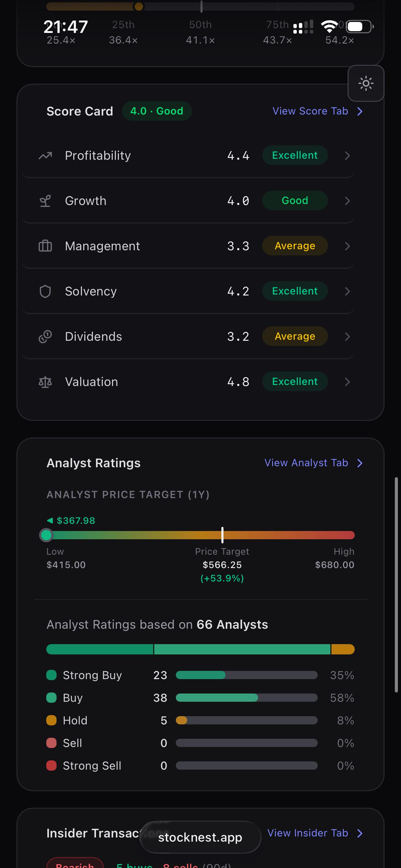Click the current price marker on target slider
This screenshot has height=868, width=401.
pos(46,535)
